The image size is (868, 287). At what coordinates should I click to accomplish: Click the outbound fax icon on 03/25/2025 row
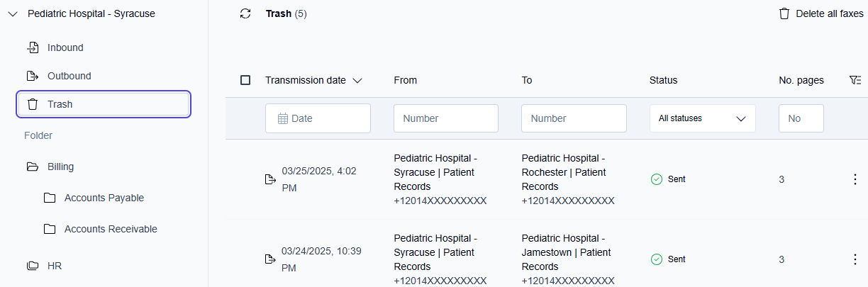(270, 179)
